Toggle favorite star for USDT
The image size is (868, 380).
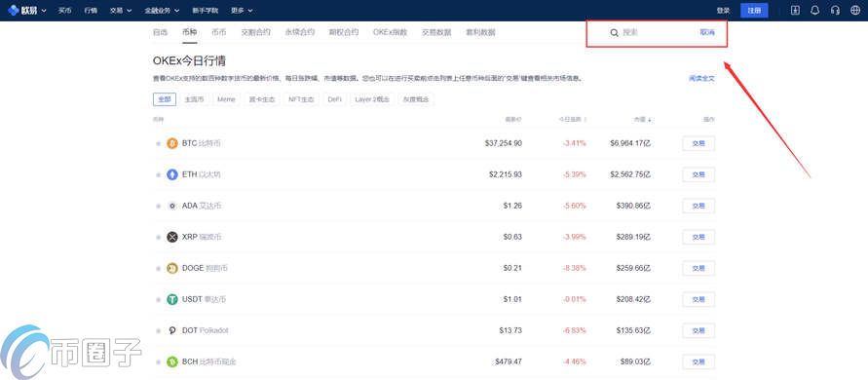(x=159, y=299)
